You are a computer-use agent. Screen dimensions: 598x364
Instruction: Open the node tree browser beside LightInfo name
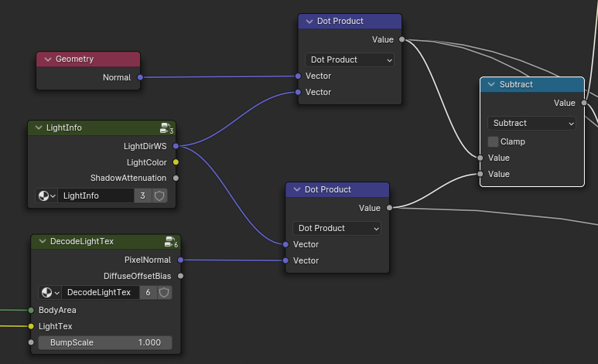pos(47,196)
